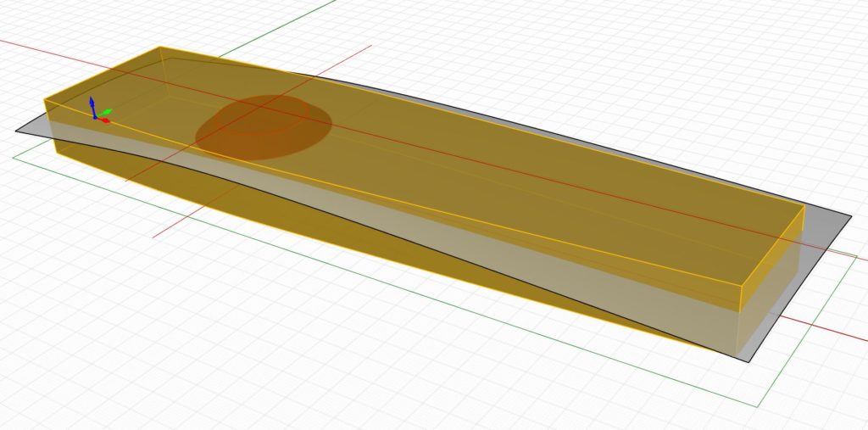Click the gray surface's left corner beside the gizmo

pyautogui.click(x=17, y=130)
